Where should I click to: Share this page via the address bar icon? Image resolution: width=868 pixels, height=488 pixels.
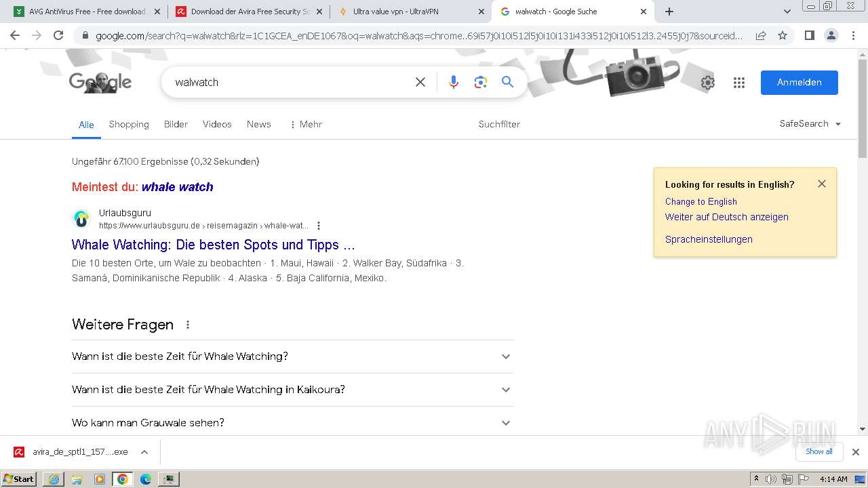[761, 35]
